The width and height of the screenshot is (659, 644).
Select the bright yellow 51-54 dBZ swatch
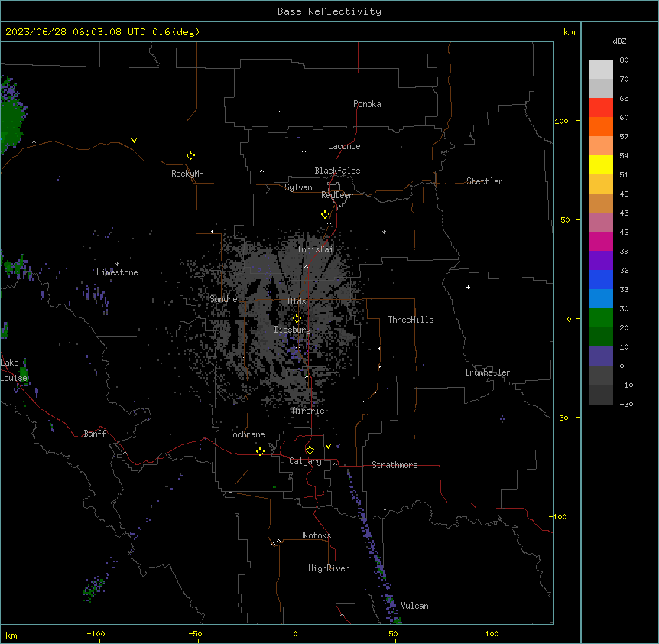(x=601, y=165)
